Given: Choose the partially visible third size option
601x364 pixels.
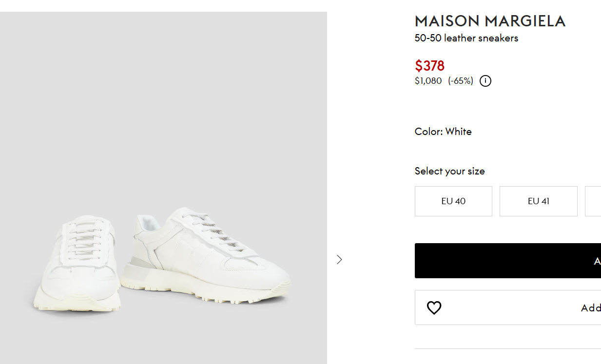Looking at the screenshot, I should pos(593,201).
